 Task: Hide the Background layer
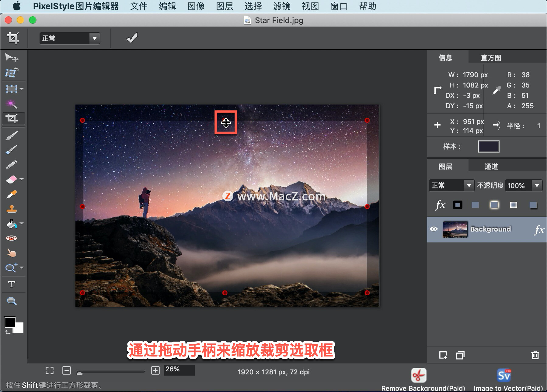click(x=434, y=229)
